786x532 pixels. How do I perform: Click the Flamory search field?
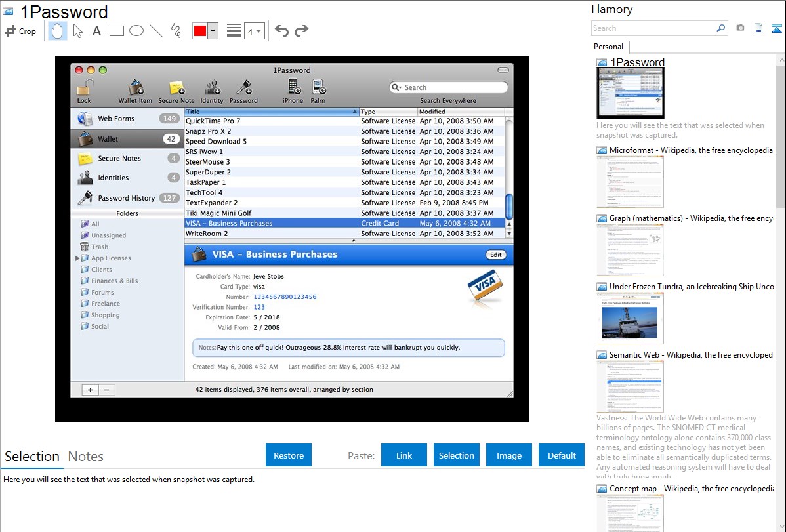click(653, 28)
